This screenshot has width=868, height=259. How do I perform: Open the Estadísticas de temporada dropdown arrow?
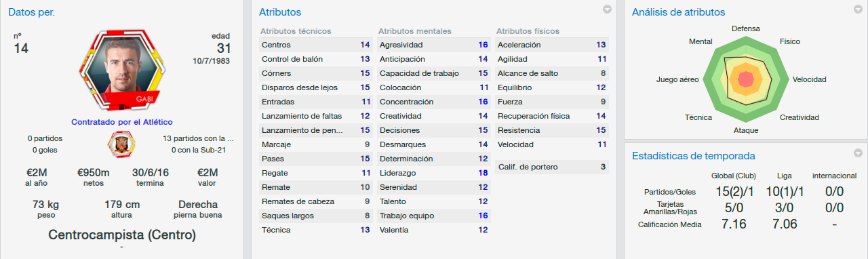[x=858, y=153]
